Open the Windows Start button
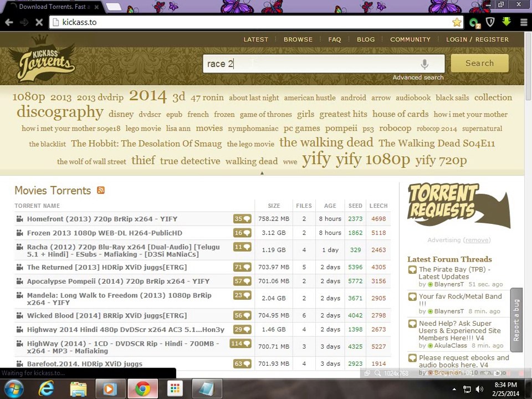This screenshot has width=532, height=399. click(x=13, y=389)
